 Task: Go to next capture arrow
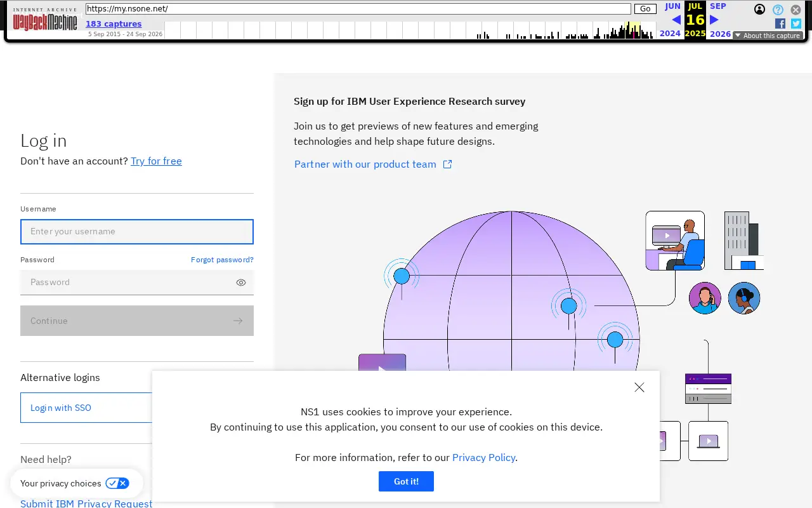tap(714, 20)
